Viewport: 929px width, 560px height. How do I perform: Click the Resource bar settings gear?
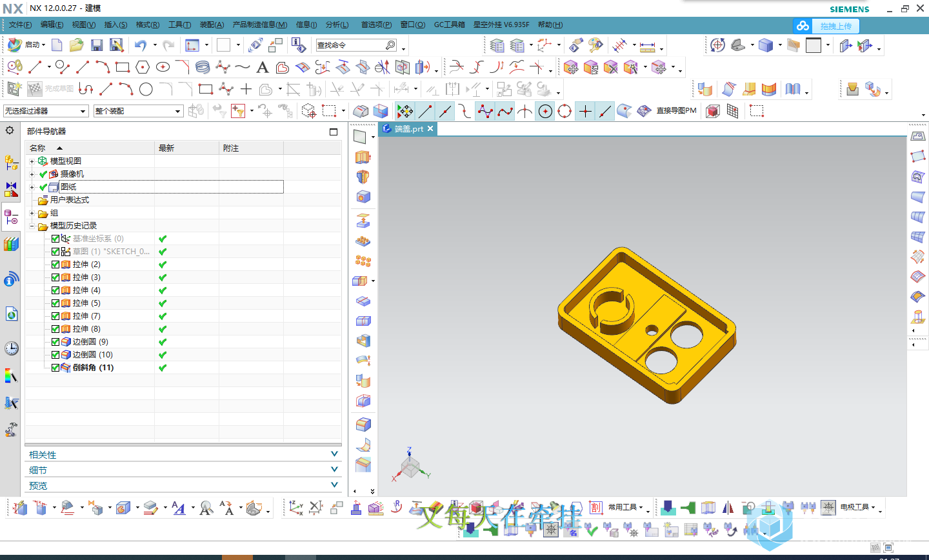[x=10, y=130]
